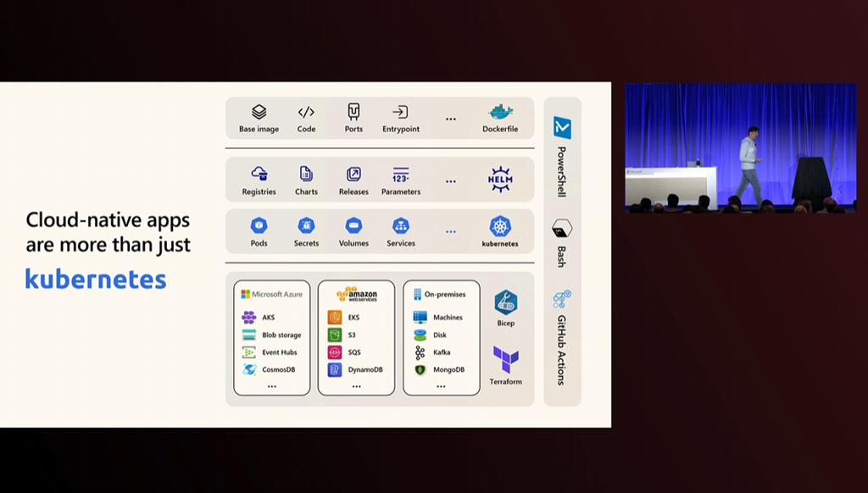The height and width of the screenshot is (493, 868).
Task: Click the On-premises building icon
Action: 417,295
